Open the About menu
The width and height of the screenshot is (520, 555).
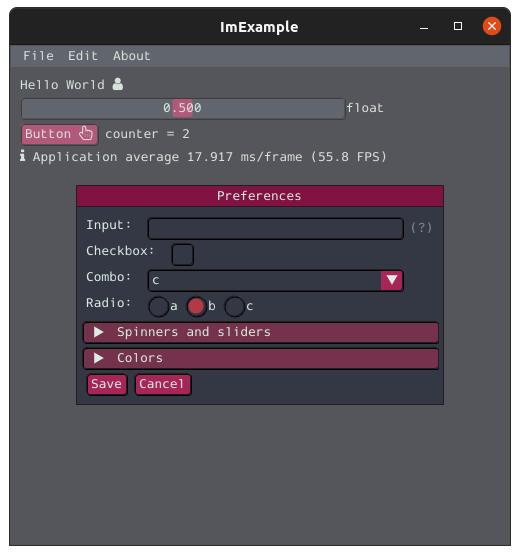(132, 56)
